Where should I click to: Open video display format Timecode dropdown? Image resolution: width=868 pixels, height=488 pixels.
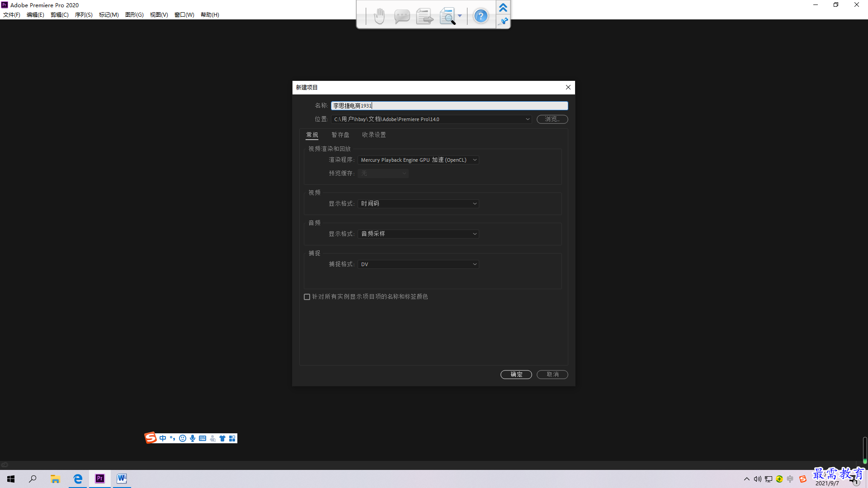[418, 204]
